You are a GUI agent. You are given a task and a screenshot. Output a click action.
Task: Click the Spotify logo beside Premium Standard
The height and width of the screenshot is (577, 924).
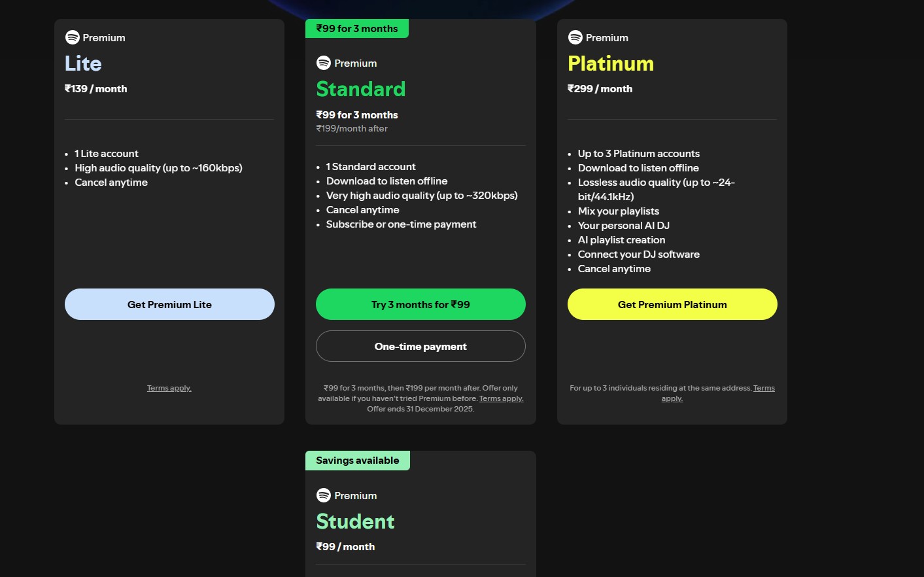tap(323, 63)
